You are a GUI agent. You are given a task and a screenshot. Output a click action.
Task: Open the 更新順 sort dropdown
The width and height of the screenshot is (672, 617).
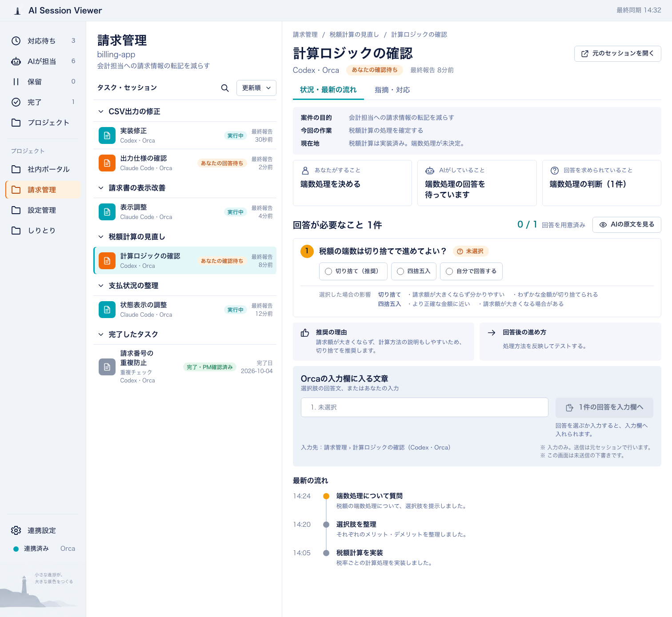pyautogui.click(x=256, y=88)
